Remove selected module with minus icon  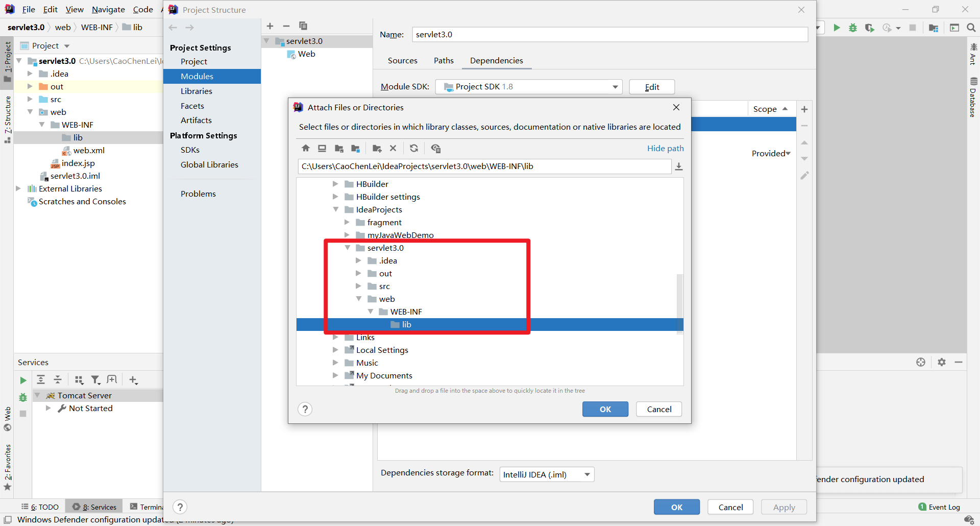(x=286, y=26)
